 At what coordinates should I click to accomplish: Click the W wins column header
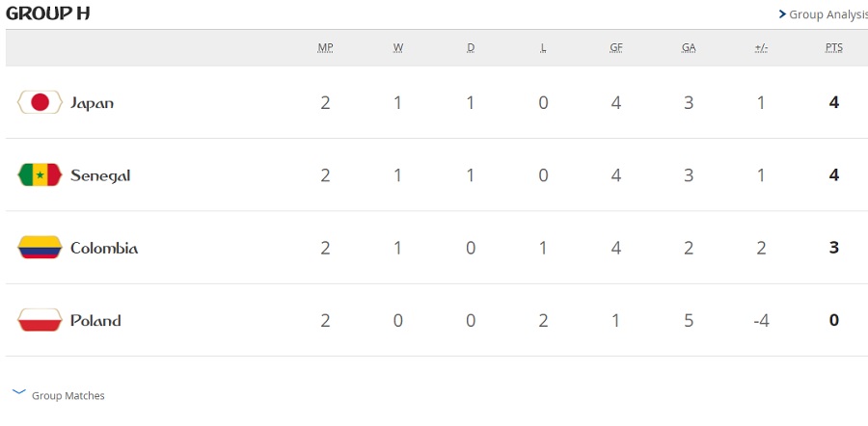(x=398, y=48)
